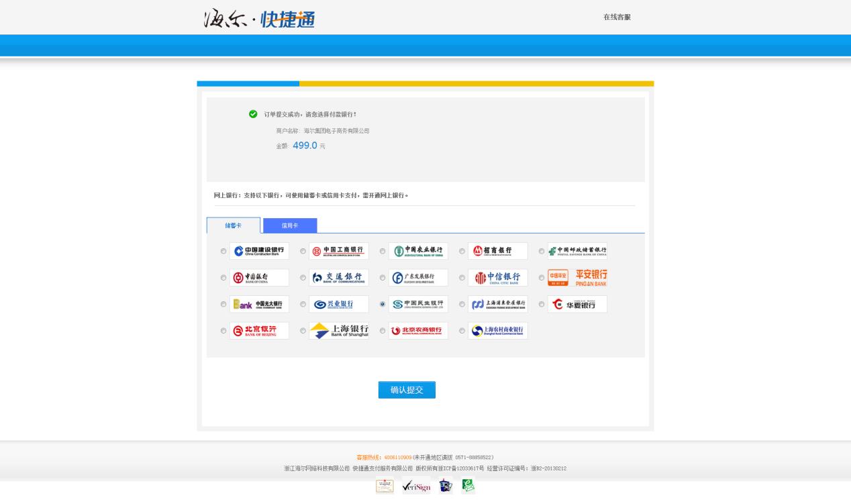Select the 中国光大银行 radio button

click(x=223, y=305)
